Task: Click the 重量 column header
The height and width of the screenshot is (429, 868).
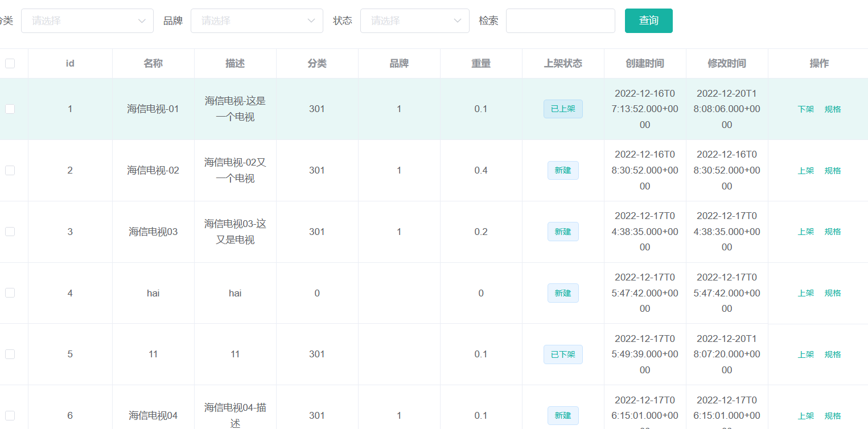Action: point(481,63)
